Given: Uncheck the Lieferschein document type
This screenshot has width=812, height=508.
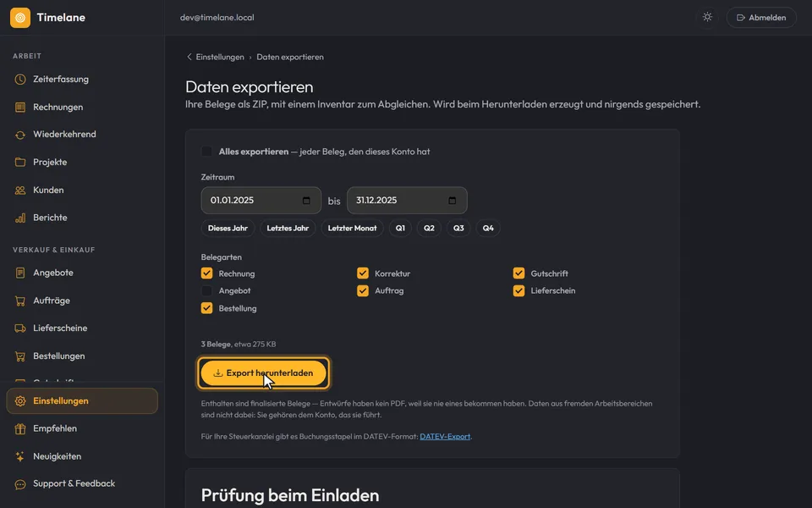Looking at the screenshot, I should (x=518, y=290).
